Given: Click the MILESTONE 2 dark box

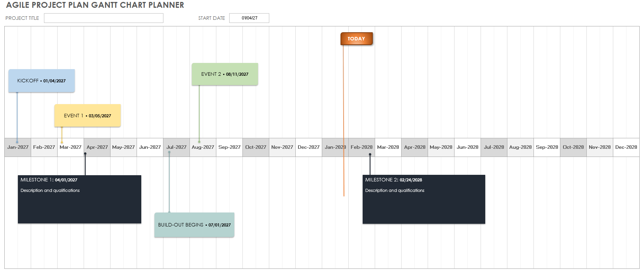Looking at the screenshot, I should (x=424, y=199).
